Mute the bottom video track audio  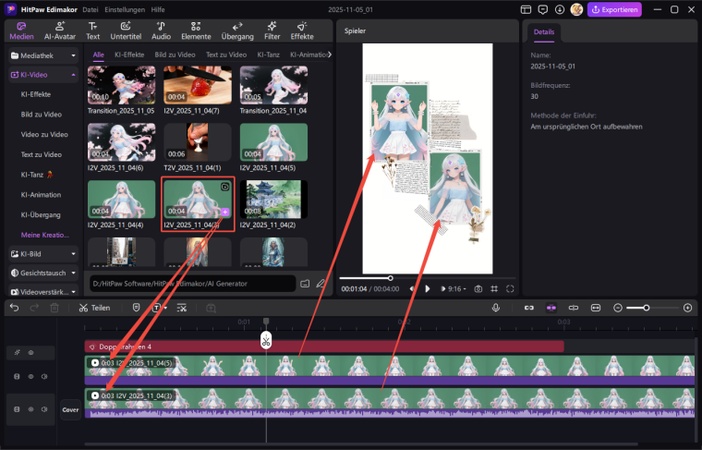(x=45, y=409)
